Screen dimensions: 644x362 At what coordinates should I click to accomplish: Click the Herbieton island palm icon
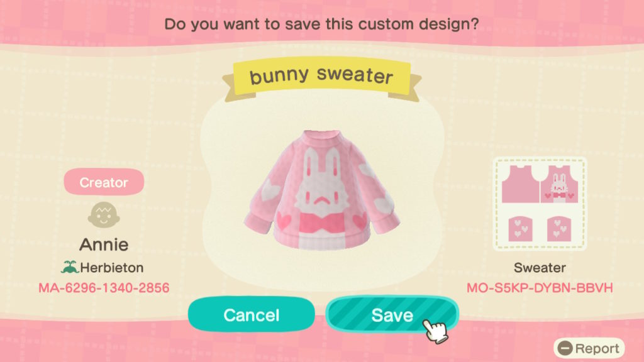70,267
